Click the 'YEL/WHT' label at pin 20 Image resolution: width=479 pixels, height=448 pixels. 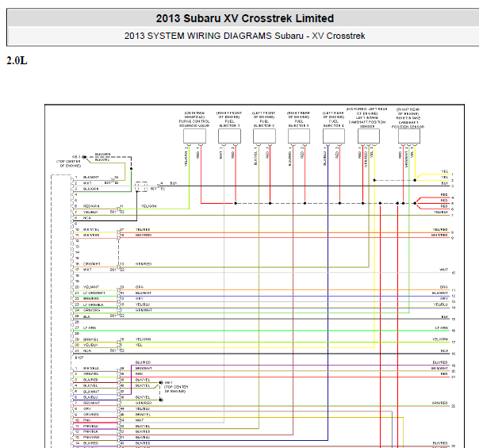(91, 287)
